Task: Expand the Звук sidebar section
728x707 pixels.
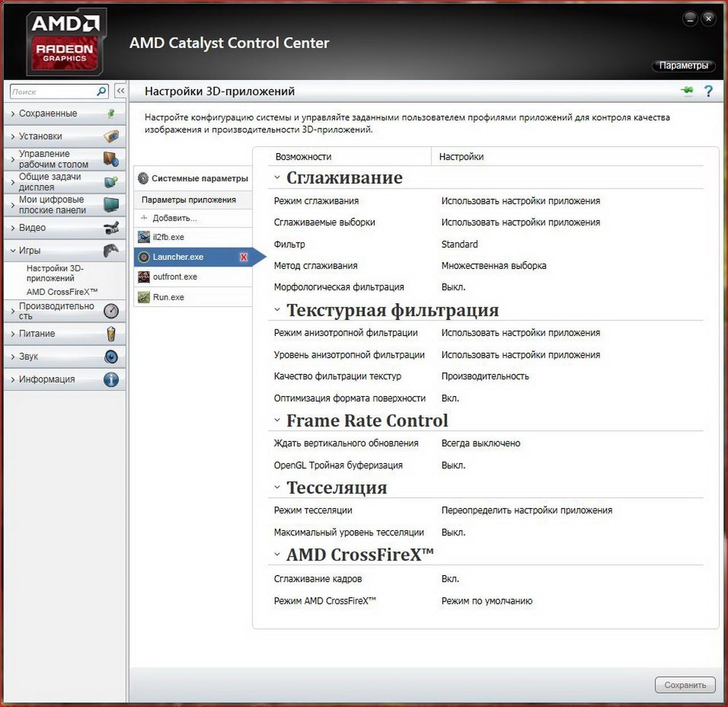Action: [x=13, y=357]
